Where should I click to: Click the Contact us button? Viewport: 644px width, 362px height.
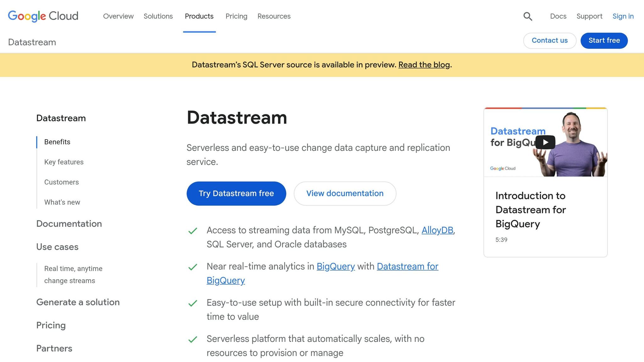(x=549, y=41)
